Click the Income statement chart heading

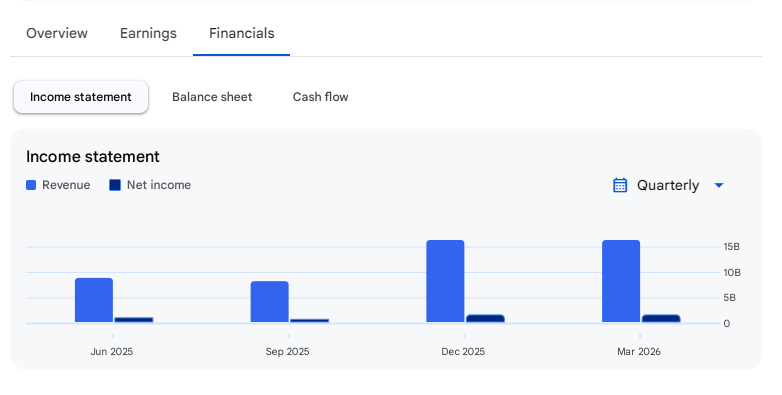coord(93,157)
